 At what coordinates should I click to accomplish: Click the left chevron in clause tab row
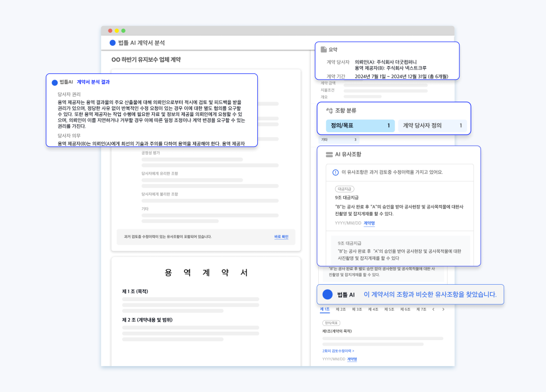point(434,309)
